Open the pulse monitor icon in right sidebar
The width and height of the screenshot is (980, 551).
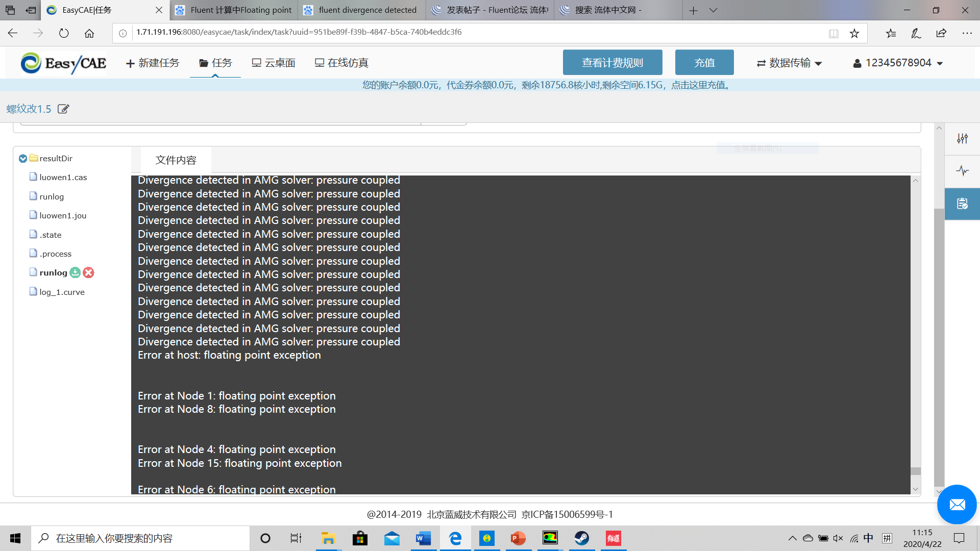[962, 171]
